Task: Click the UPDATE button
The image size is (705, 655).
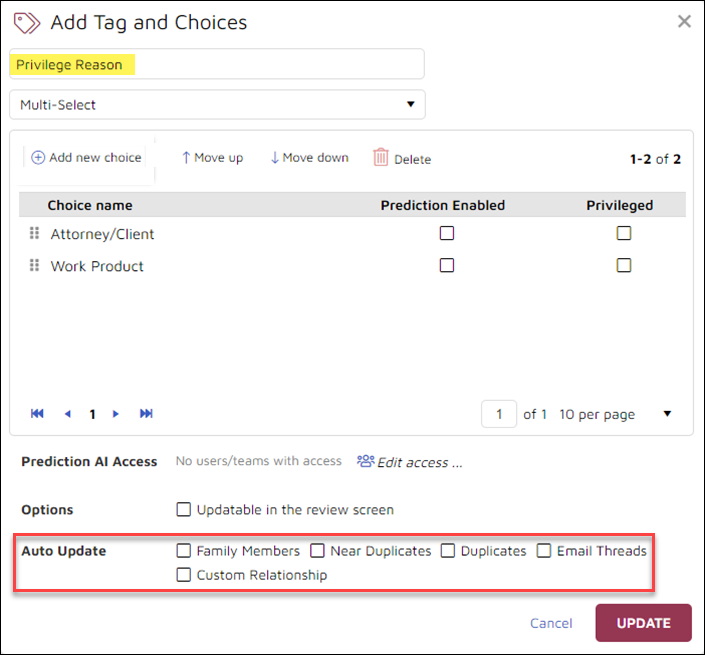Action: (643, 623)
